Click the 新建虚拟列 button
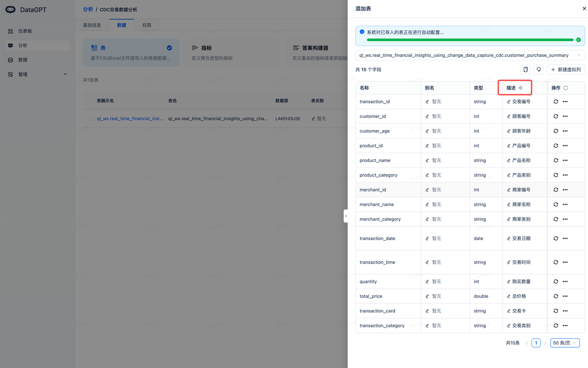The image size is (588, 368). 565,69
